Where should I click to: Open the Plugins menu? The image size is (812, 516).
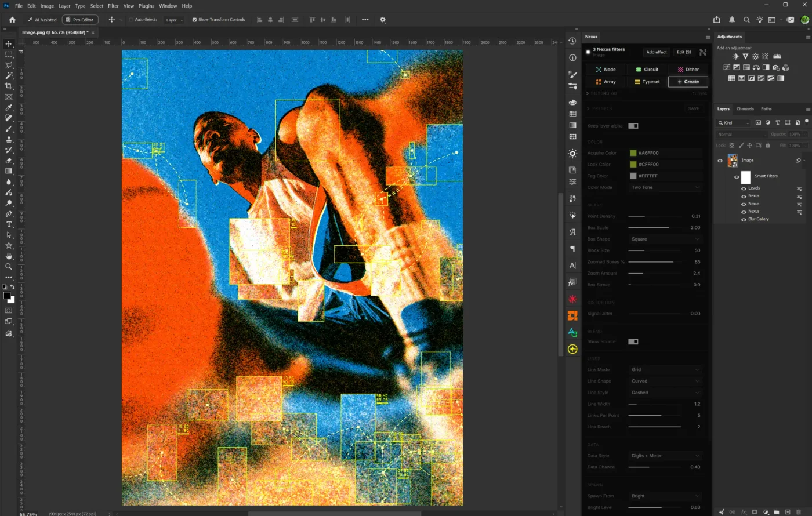pyautogui.click(x=146, y=6)
